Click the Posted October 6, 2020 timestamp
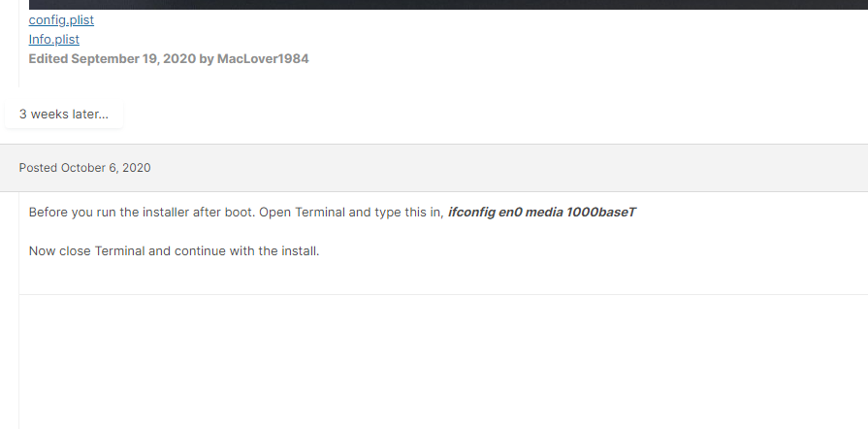The image size is (868, 429). 84,168
